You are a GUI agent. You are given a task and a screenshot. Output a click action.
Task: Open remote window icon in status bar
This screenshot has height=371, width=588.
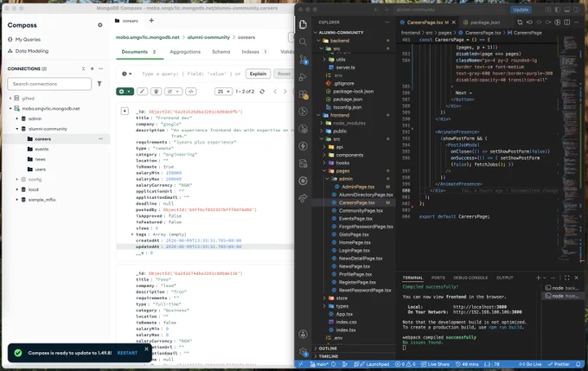click(301, 364)
